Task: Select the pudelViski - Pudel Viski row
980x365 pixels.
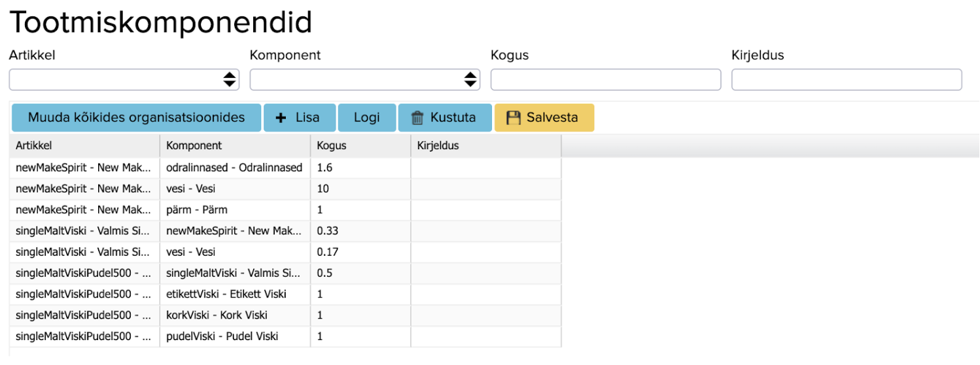Action: tap(234, 336)
